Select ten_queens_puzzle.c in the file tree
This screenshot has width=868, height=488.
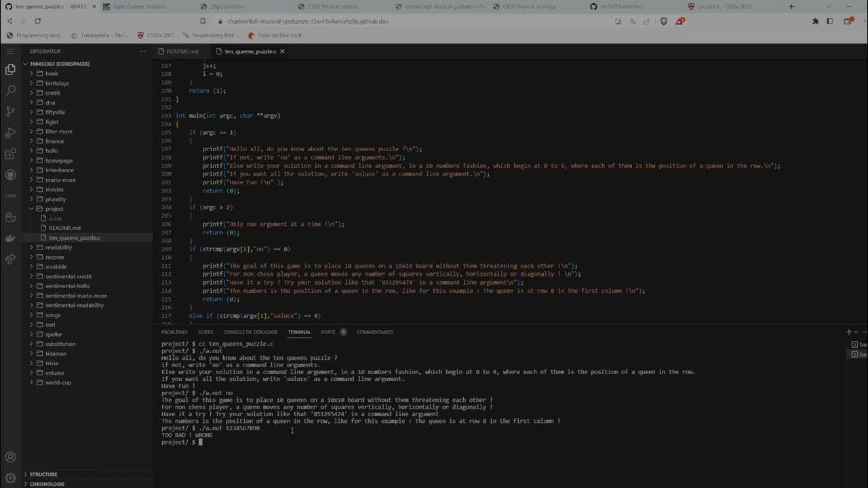(75, 238)
